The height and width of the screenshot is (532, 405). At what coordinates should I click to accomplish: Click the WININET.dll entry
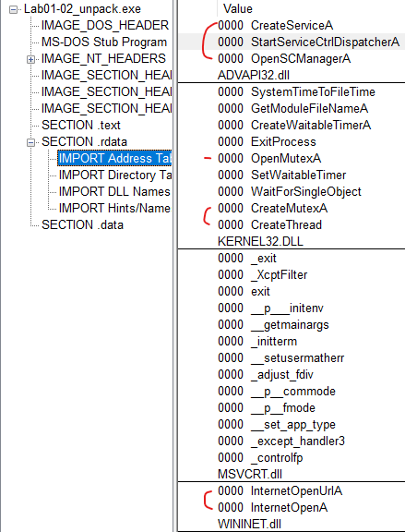click(249, 525)
